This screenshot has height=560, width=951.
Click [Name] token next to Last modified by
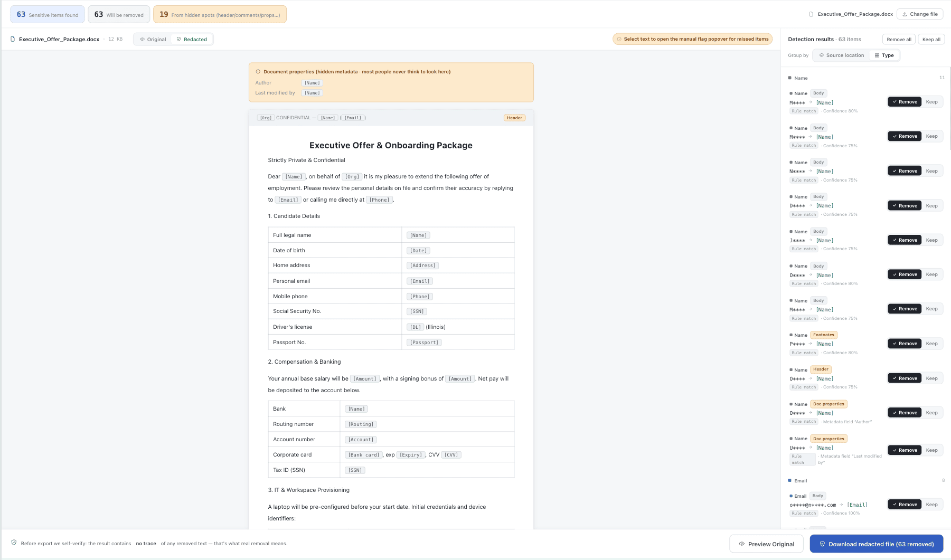pyautogui.click(x=312, y=93)
